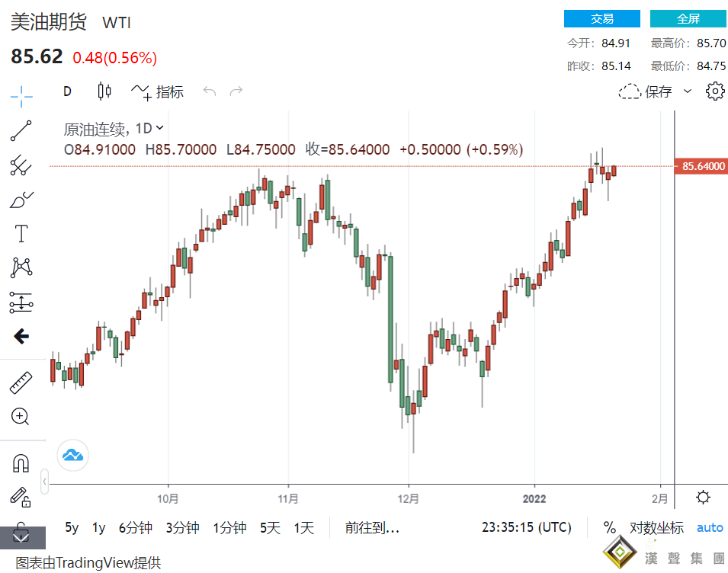Select the trend line drawing tool
Viewport: 728px width, 573px height.
coord(21,131)
